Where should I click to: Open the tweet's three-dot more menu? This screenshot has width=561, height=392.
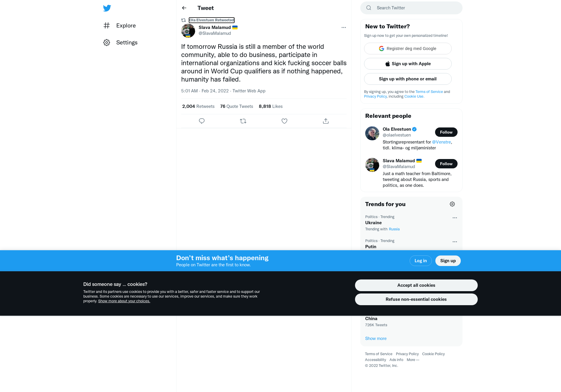coord(344,27)
